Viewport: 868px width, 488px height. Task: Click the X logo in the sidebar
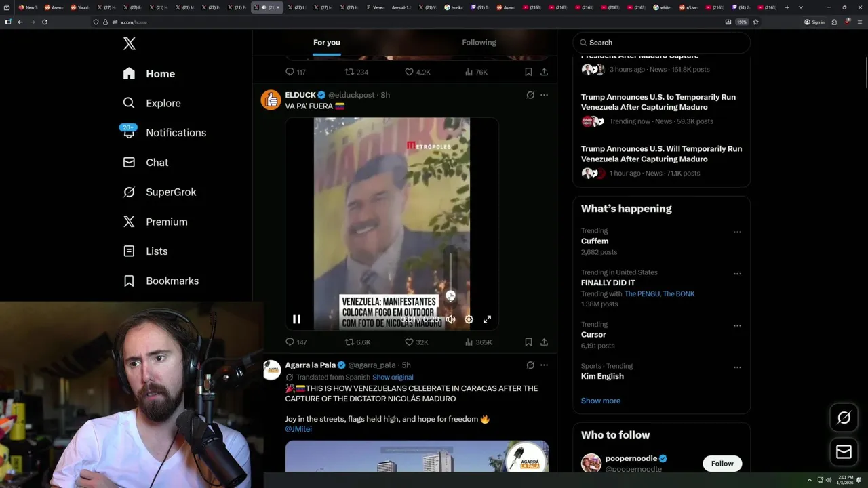pos(130,44)
